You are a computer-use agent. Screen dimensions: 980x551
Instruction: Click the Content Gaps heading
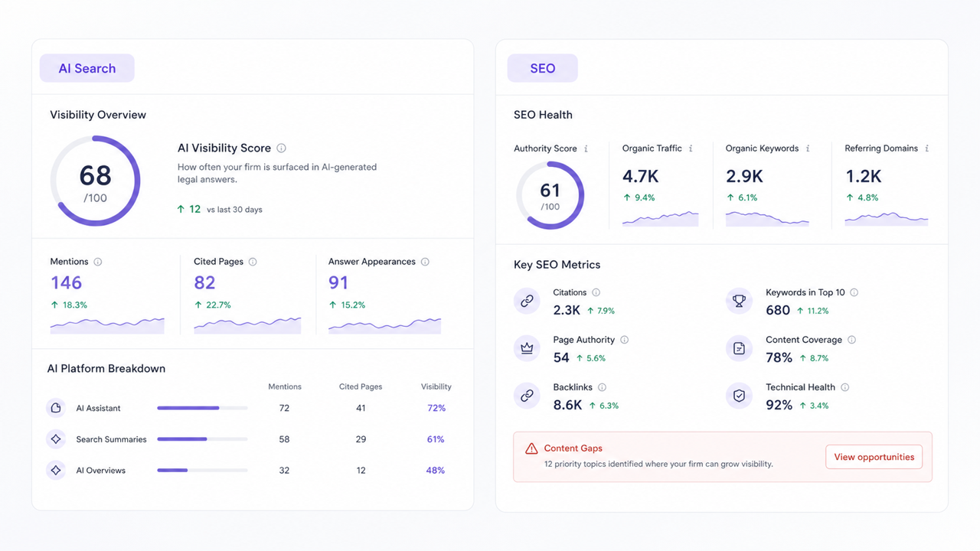coord(573,448)
